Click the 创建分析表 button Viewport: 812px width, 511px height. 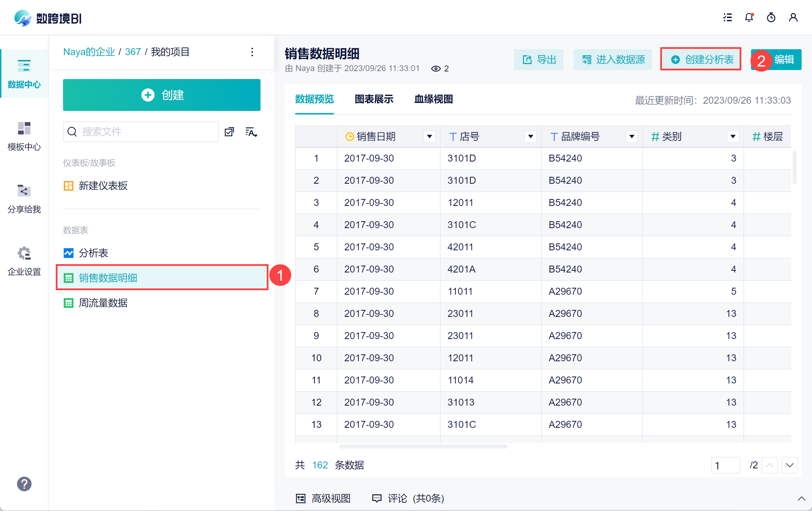[x=701, y=59]
